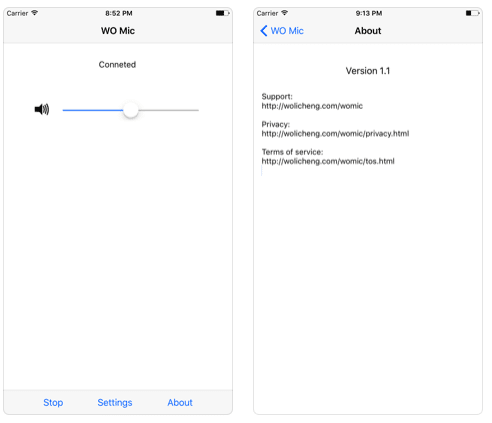Tap the Stop button

tap(53, 403)
